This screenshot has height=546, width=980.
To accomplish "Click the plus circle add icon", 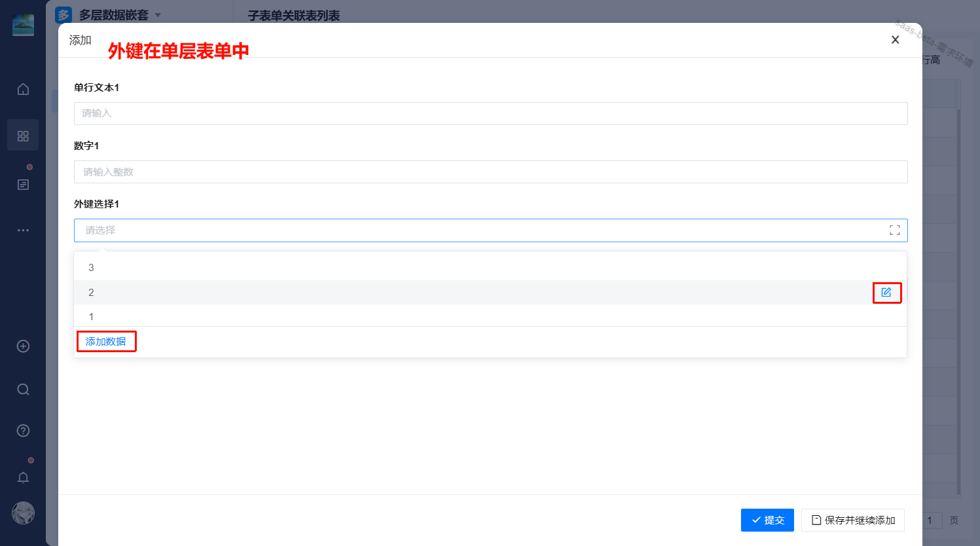I will point(23,346).
